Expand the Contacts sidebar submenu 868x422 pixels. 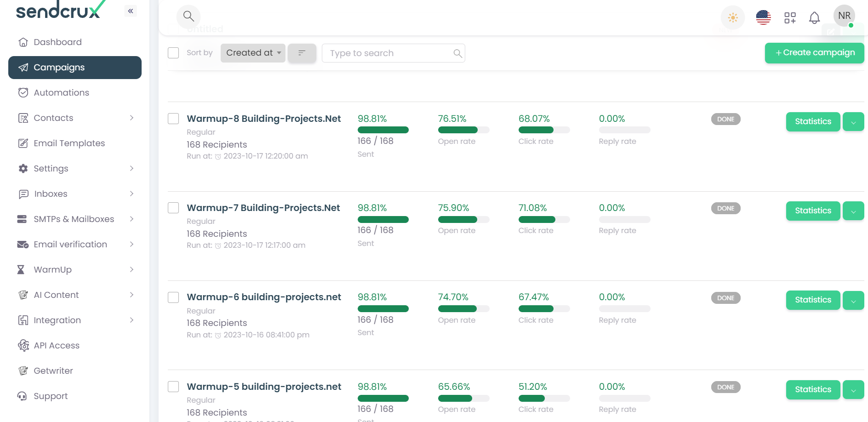(131, 118)
